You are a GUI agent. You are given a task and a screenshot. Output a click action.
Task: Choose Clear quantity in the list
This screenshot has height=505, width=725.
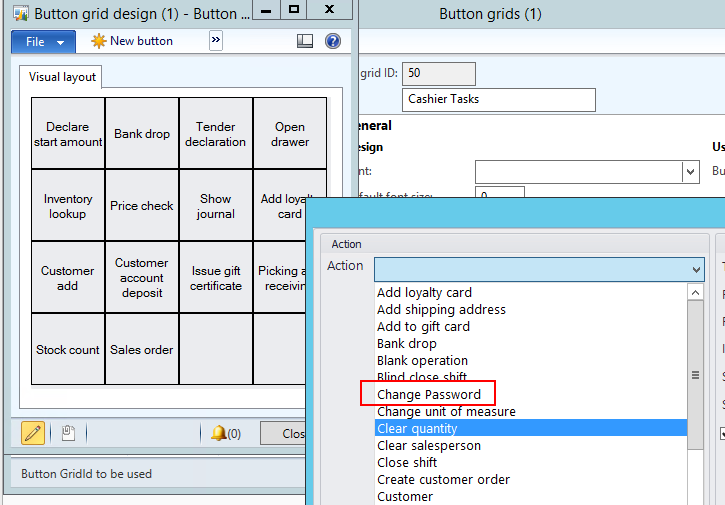point(417,429)
